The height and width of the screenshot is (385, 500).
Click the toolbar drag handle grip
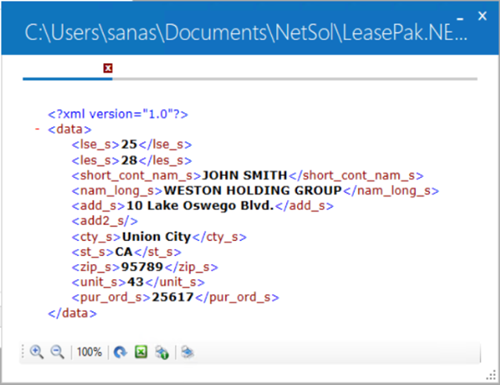point(23,352)
